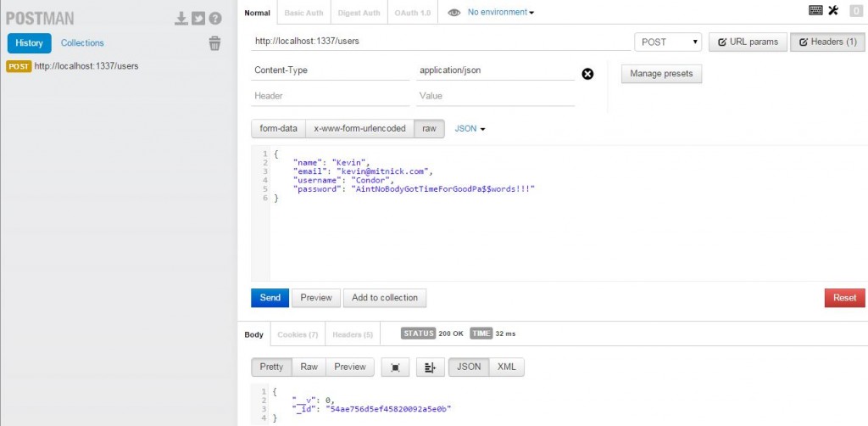This screenshot has height=426, width=868.
Task: Expand the No environment dropdown
Action: (x=502, y=13)
